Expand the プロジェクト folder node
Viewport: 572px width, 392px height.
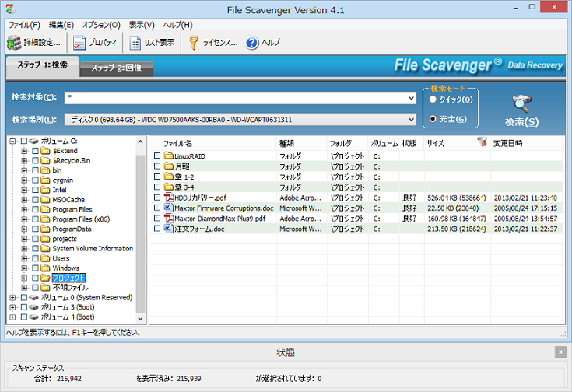[x=24, y=278]
